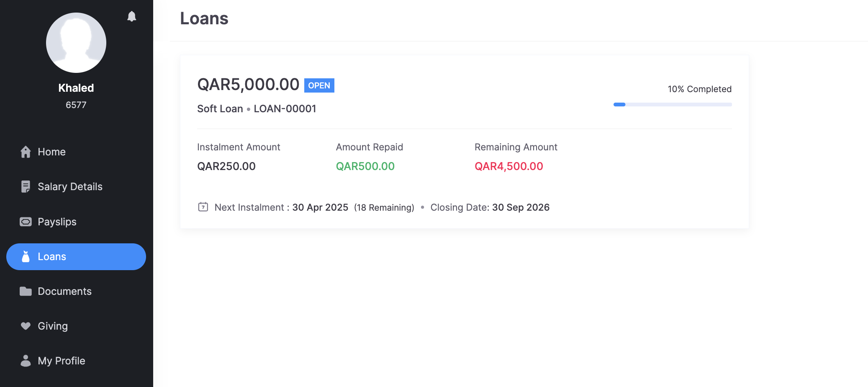This screenshot has height=387, width=868.
Task: Click the Home house icon
Action: pos(26,152)
